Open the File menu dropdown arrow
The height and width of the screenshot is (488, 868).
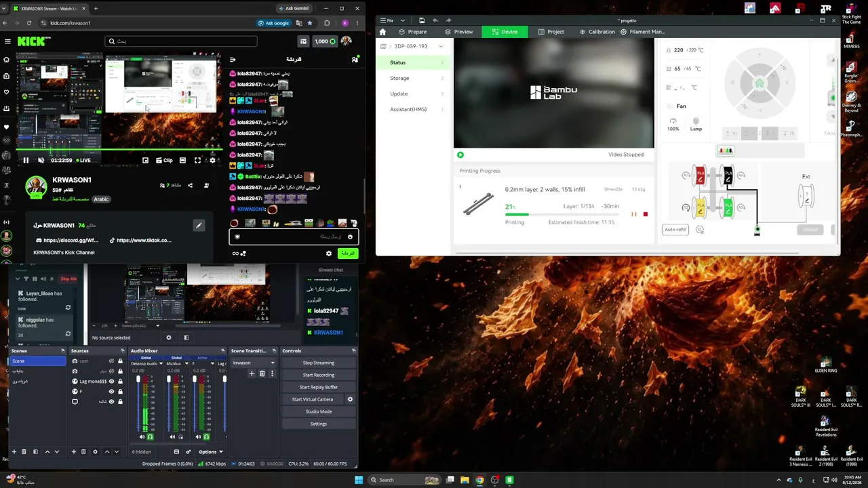(x=403, y=20)
